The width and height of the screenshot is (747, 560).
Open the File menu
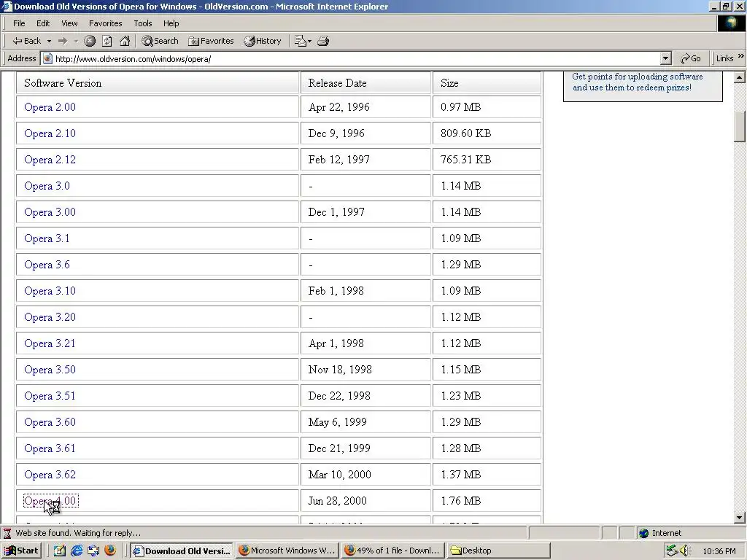tap(19, 23)
